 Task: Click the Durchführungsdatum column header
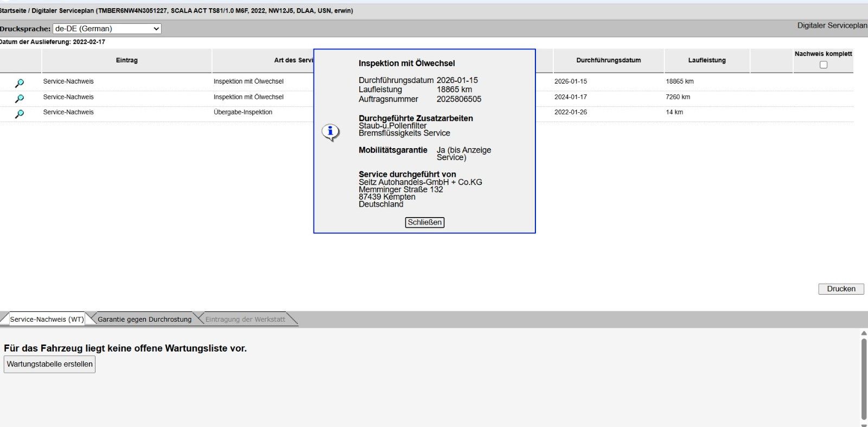click(608, 61)
